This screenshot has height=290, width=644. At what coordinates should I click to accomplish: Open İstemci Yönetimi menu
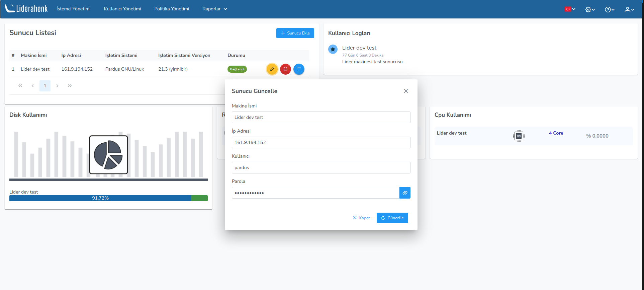click(74, 9)
